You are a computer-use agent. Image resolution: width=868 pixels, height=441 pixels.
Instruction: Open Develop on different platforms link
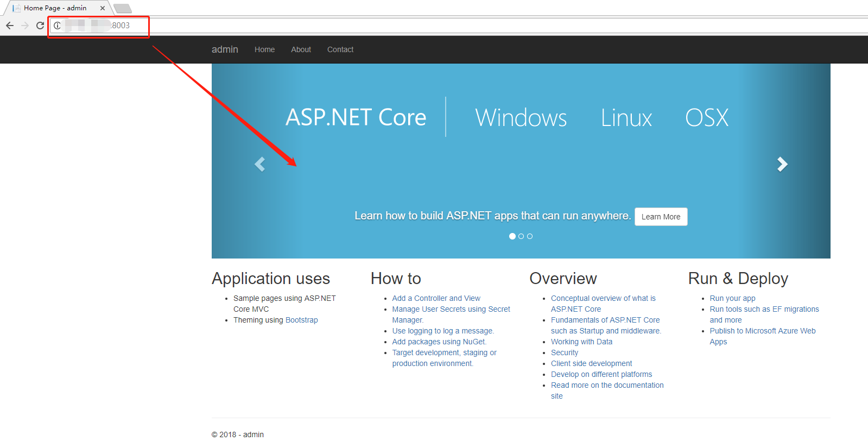tap(601, 374)
